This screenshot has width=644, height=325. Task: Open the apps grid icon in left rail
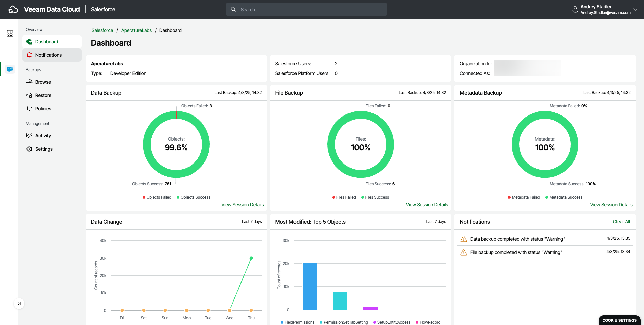pyautogui.click(x=10, y=33)
